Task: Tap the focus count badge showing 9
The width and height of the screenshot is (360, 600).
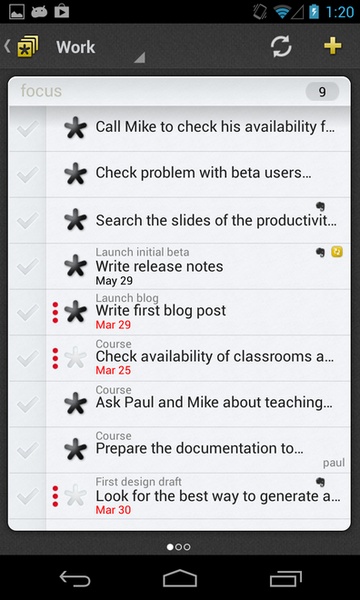Action: click(322, 91)
